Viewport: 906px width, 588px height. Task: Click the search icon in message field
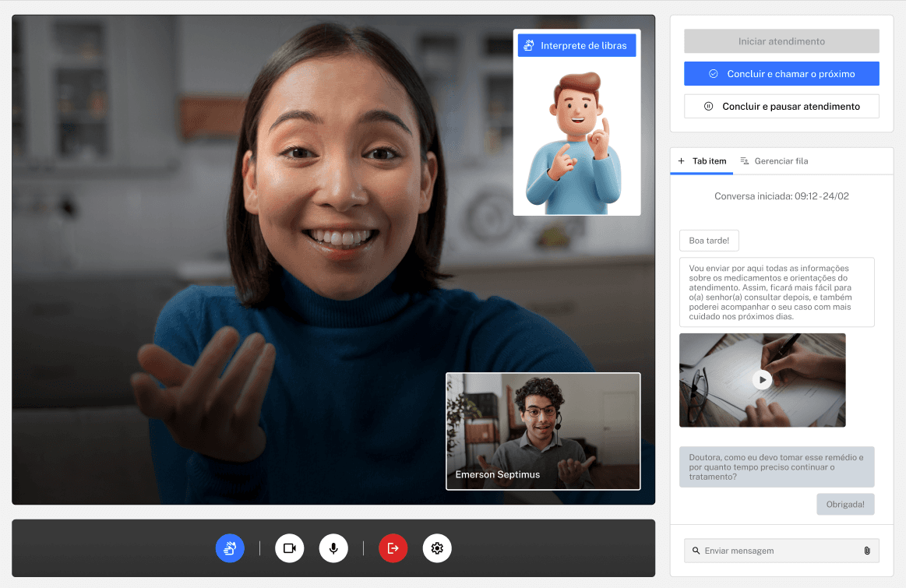click(696, 551)
